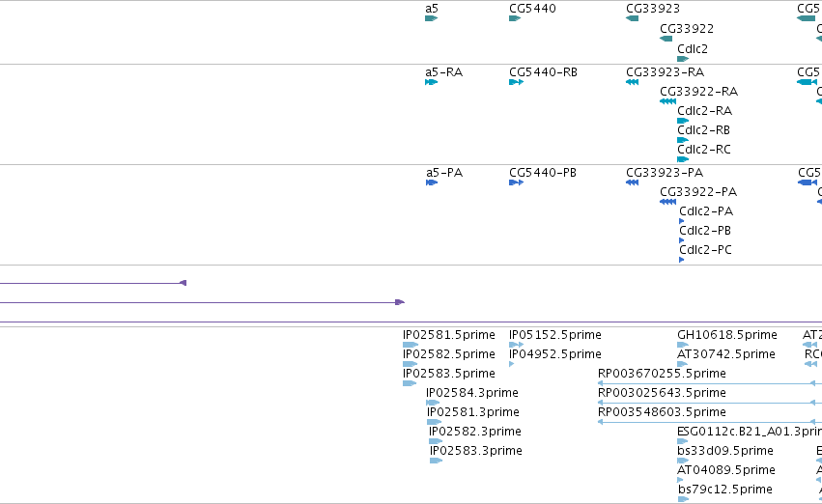Click the CG33922 gene label
This screenshot has width=822, height=504.
tap(687, 29)
